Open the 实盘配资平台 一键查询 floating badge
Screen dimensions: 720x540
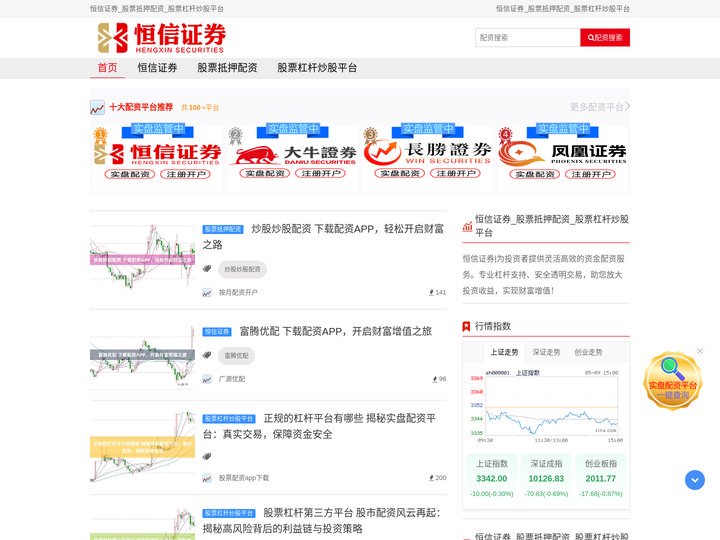[673, 381]
